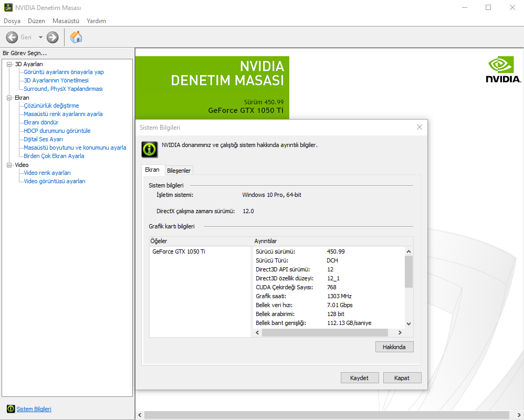Maximize the NVIDIA Denetim Masası window
Image resolution: width=524 pixels, height=420 pixels.
pos(488,7)
